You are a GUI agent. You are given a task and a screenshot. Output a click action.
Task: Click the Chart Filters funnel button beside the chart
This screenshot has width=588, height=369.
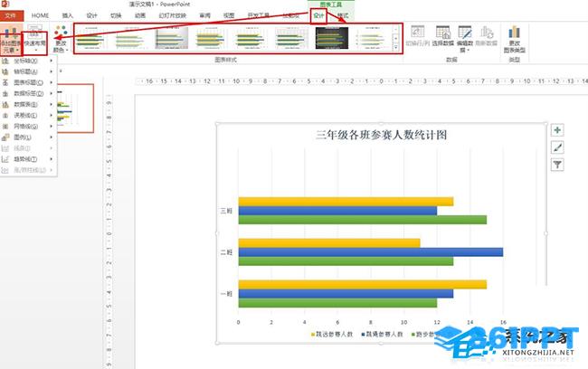coord(557,165)
